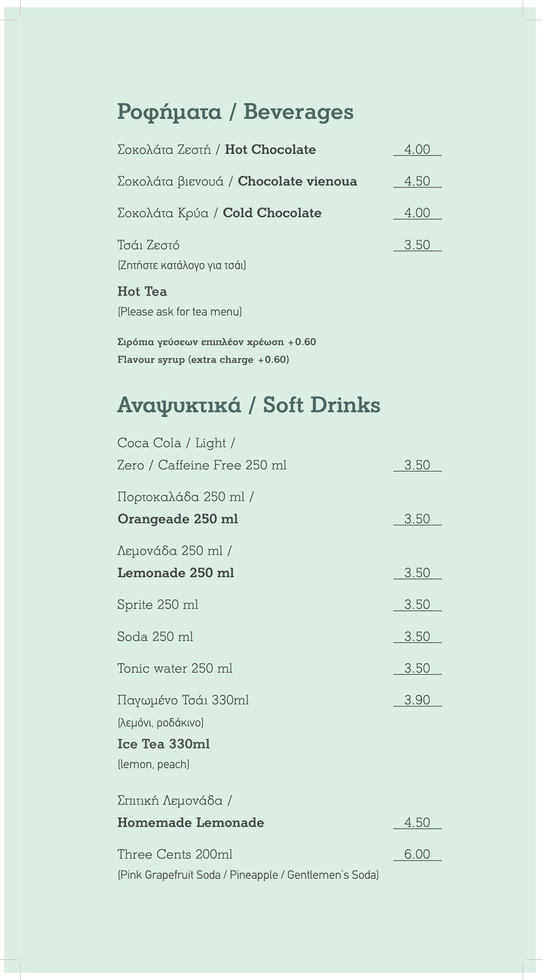The width and height of the screenshot is (543, 980).
Task: Click the Zero / Caffeine Free 250 ml line
Action: coord(202,465)
